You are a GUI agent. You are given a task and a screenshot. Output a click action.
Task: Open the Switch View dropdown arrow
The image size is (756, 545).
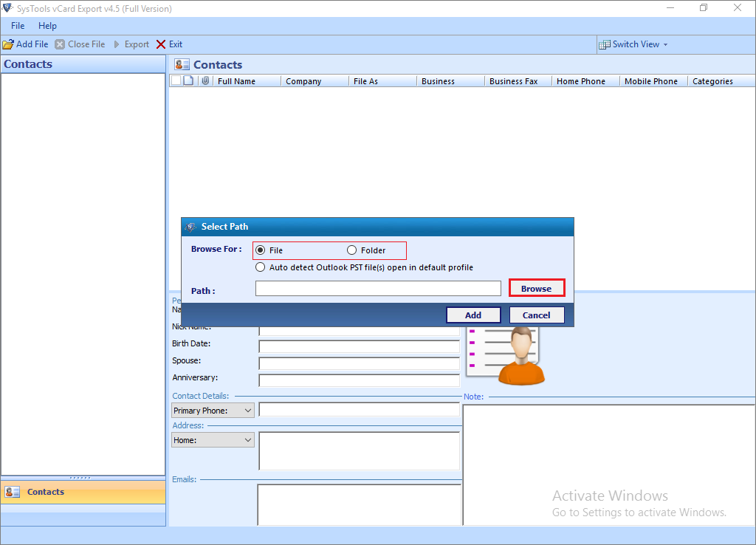tap(666, 45)
